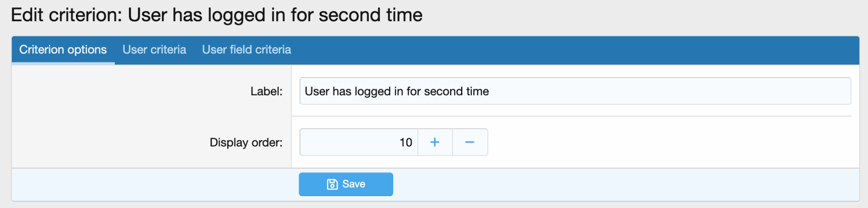The width and height of the screenshot is (868, 208).
Task: Open the User field criteria tab
Action: point(246,50)
